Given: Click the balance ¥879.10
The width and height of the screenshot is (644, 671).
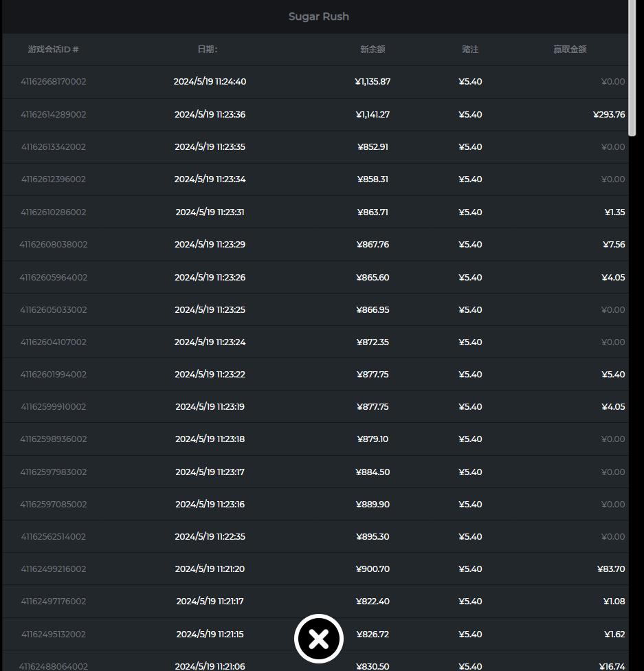Looking at the screenshot, I should (373, 439).
